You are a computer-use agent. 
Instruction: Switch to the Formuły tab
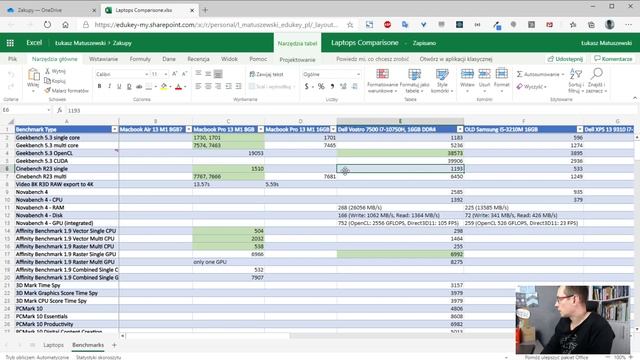(140, 59)
